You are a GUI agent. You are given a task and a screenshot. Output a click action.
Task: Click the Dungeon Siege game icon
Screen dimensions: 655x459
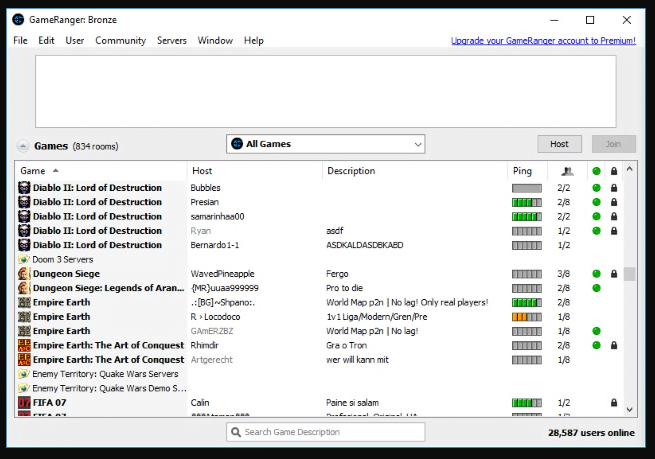23,273
